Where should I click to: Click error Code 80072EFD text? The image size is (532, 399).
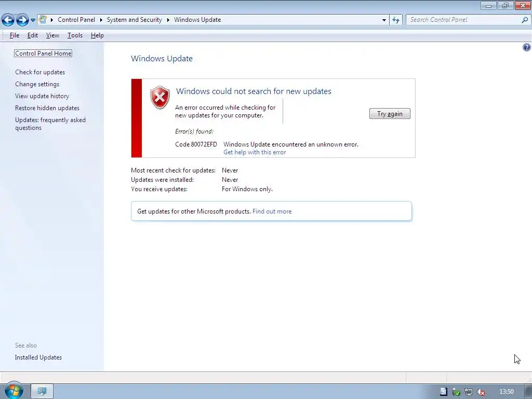coord(196,144)
